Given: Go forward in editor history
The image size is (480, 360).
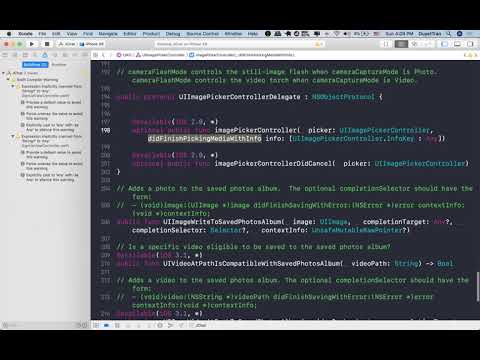Looking at the screenshot, I should click(111, 55).
